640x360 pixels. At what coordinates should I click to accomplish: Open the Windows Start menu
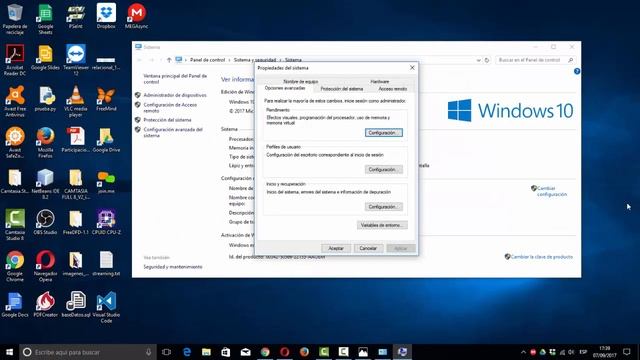pyautogui.click(x=9, y=352)
